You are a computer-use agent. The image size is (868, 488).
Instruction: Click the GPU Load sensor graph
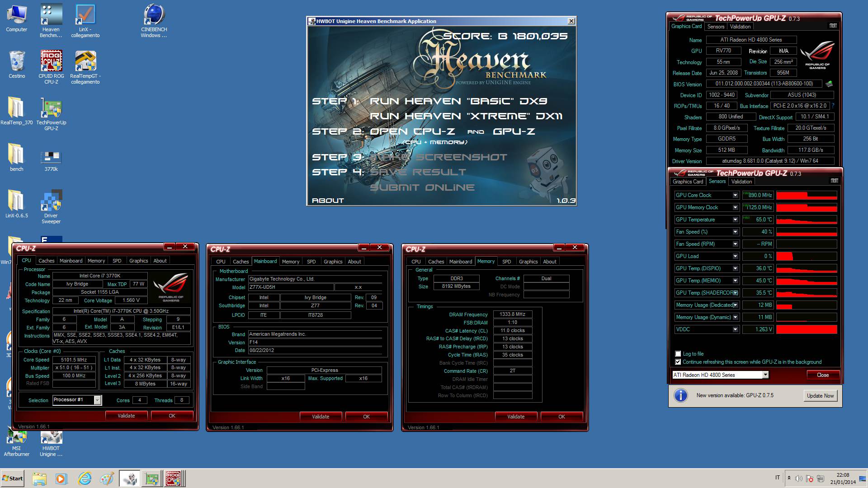807,256
